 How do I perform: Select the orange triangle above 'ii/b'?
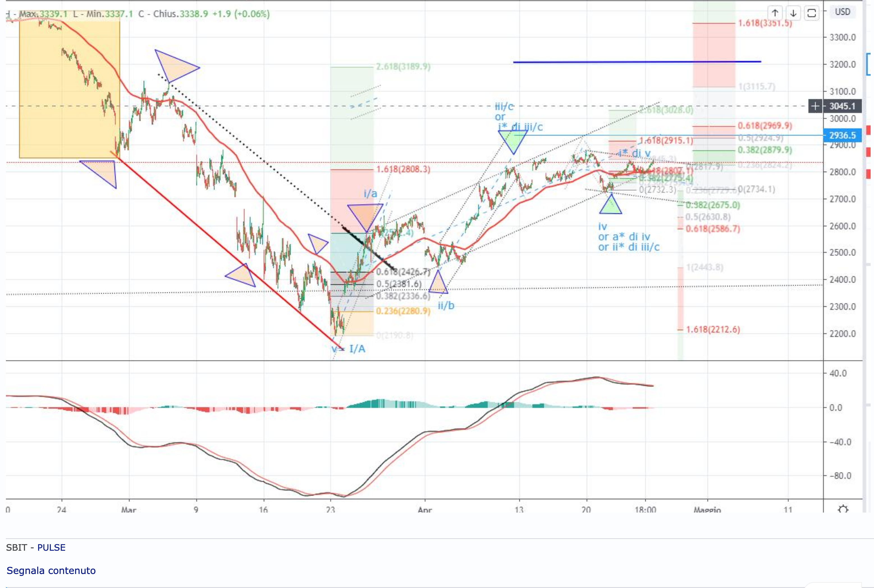coord(438,283)
